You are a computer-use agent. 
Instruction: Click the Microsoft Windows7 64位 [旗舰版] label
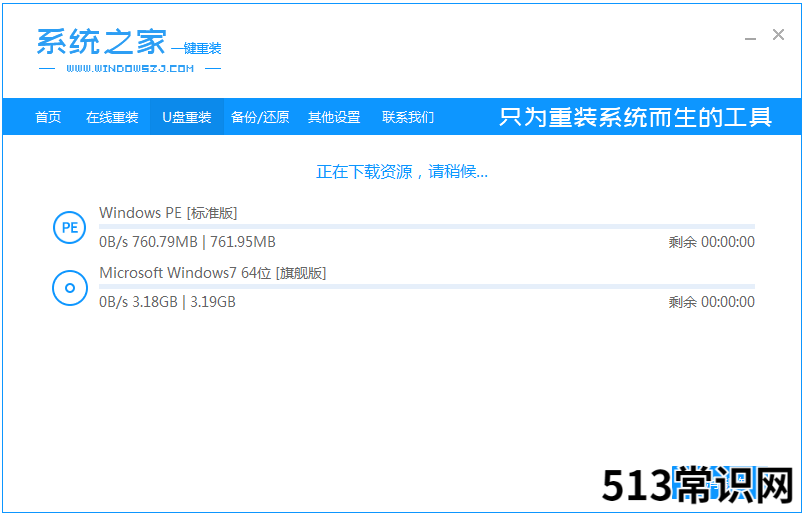click(x=213, y=273)
